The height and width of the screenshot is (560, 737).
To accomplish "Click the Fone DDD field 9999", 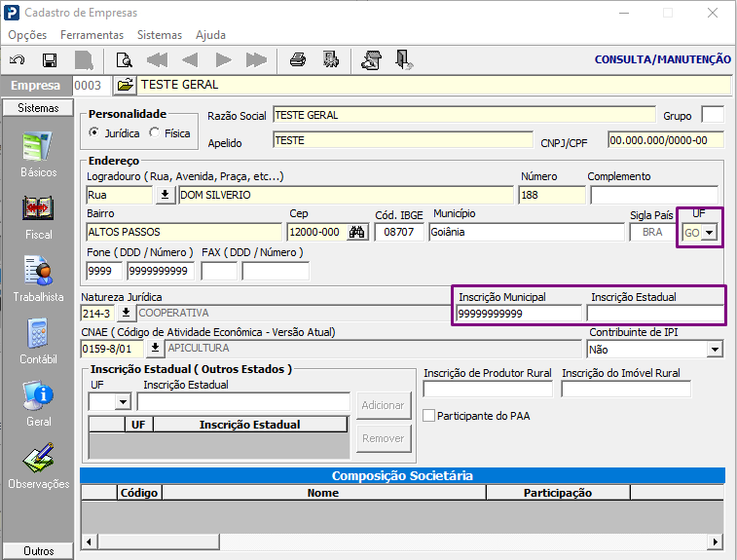I will tap(104, 271).
